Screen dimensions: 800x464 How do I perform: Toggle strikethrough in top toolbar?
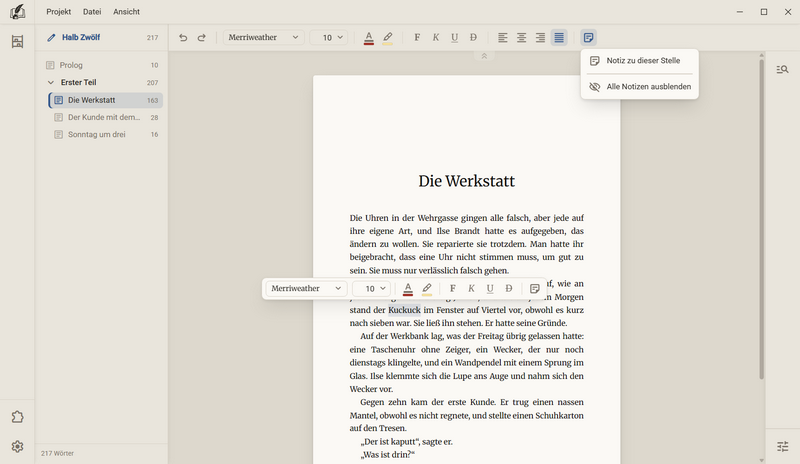click(473, 37)
